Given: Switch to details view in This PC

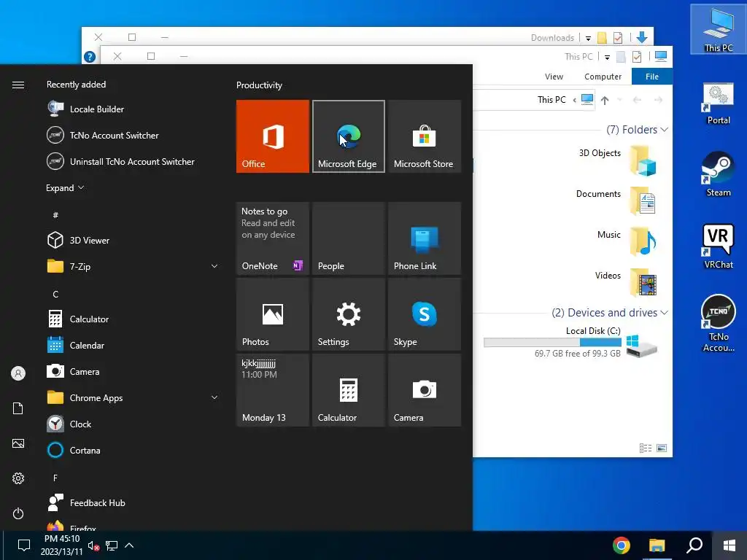Looking at the screenshot, I should [x=646, y=448].
